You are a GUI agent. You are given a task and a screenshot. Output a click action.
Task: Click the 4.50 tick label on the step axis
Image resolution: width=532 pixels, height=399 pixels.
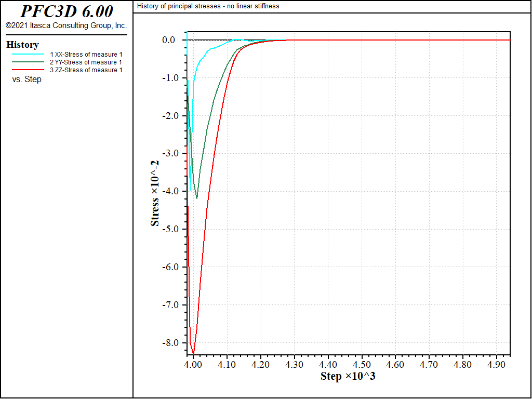point(362,365)
